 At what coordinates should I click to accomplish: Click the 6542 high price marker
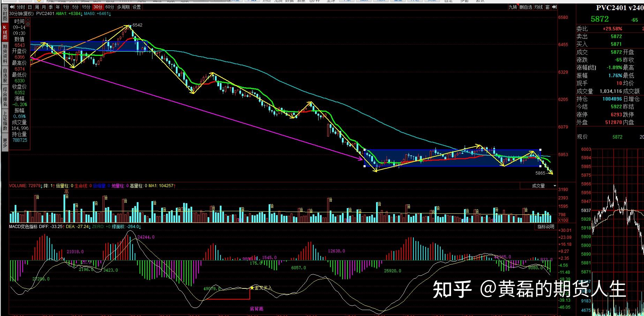[137, 25]
